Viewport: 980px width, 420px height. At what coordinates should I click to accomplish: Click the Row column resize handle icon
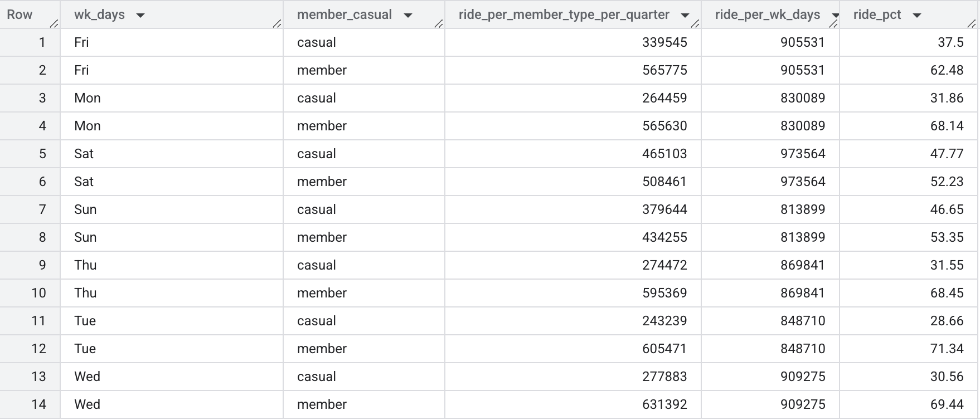coord(54,23)
